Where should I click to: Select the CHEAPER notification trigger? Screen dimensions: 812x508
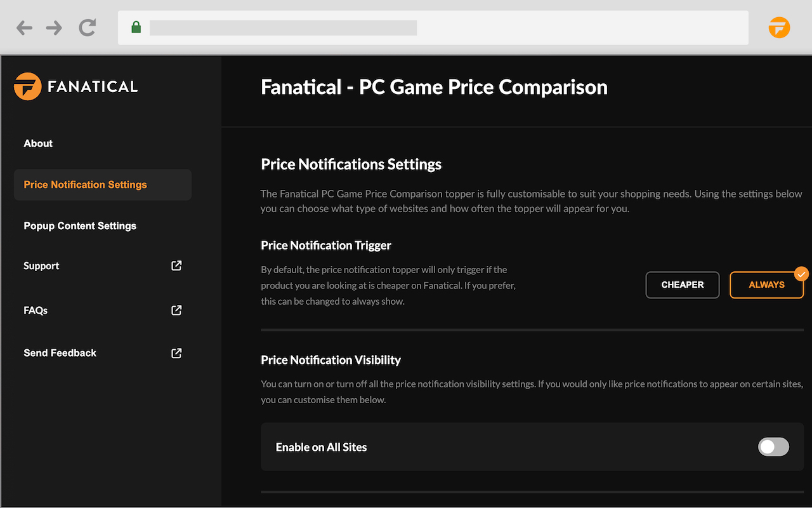point(683,284)
